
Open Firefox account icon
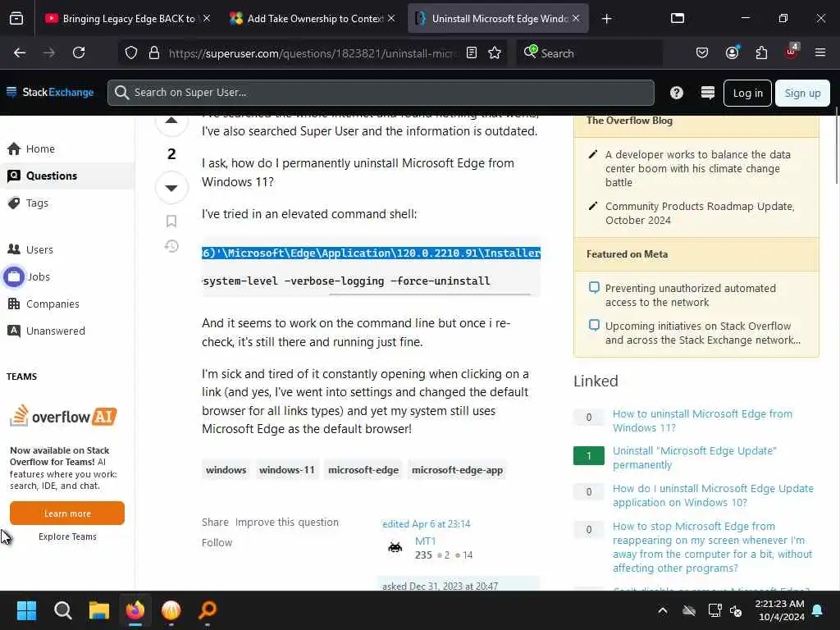click(x=733, y=52)
